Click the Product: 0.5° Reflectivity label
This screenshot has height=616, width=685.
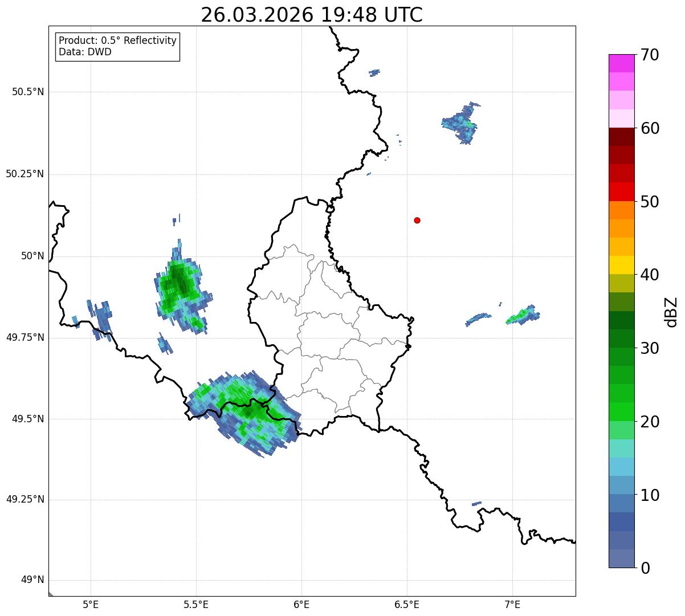coord(118,41)
